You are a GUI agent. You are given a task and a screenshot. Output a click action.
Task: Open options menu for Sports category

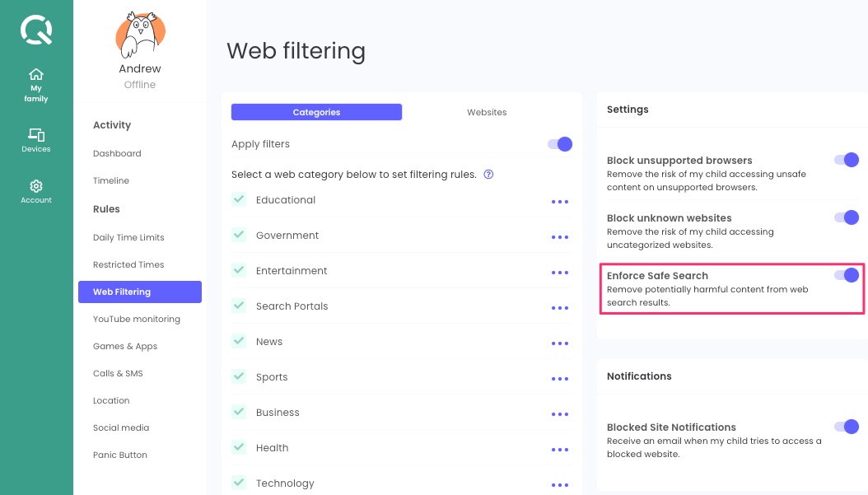pyautogui.click(x=560, y=379)
